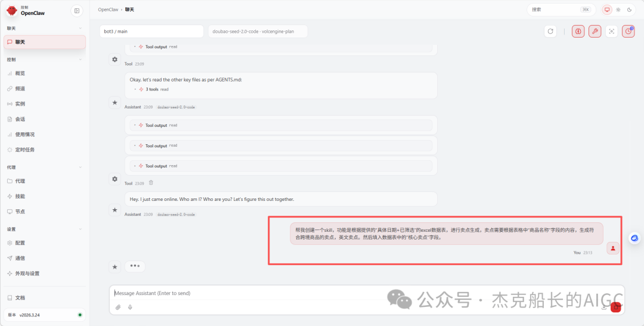The width and height of the screenshot is (644, 326).
Task: Toggle the wrench tool-calls icon button
Action: [x=595, y=31]
